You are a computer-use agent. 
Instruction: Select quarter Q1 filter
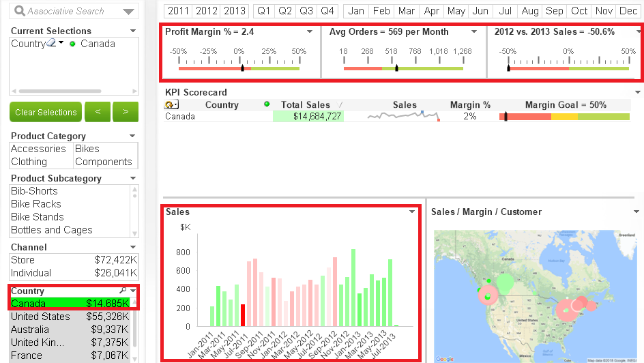click(264, 11)
